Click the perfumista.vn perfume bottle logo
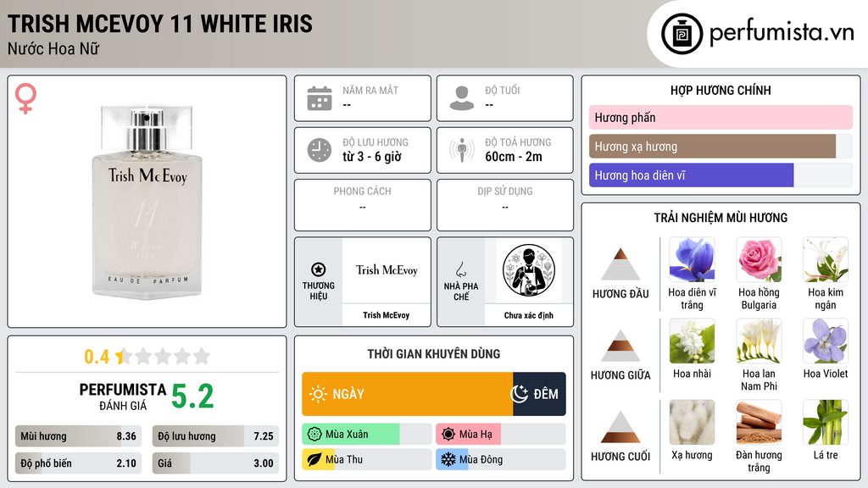 pyautogui.click(x=682, y=34)
